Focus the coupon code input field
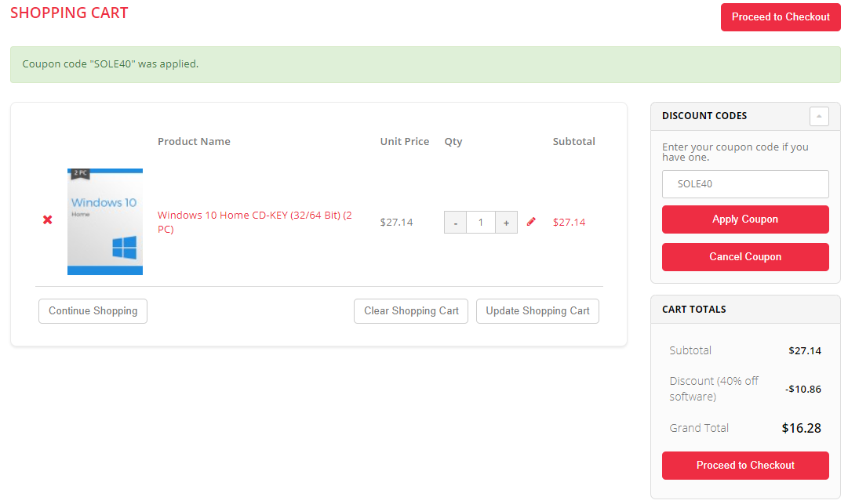Screen dimensions: 848x504 point(745,184)
